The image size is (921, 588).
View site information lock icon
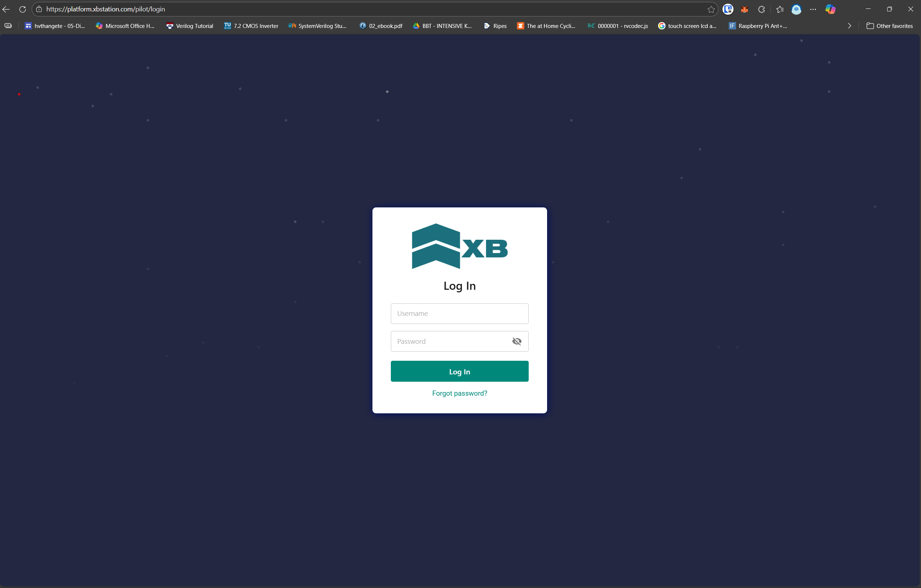pos(39,9)
